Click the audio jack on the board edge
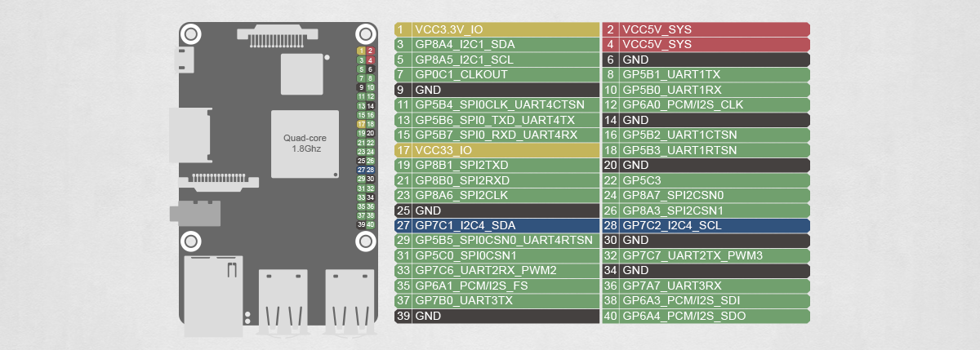The width and height of the screenshot is (980, 350). click(x=194, y=214)
